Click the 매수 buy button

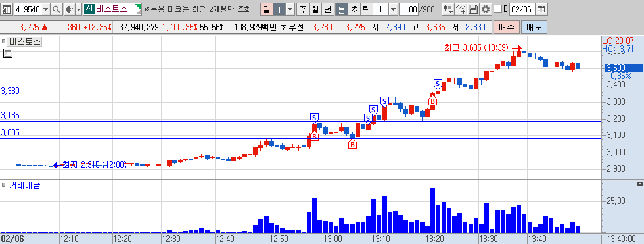tap(507, 28)
